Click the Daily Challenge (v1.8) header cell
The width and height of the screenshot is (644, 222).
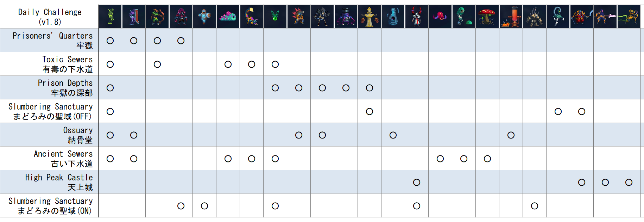click(x=50, y=17)
